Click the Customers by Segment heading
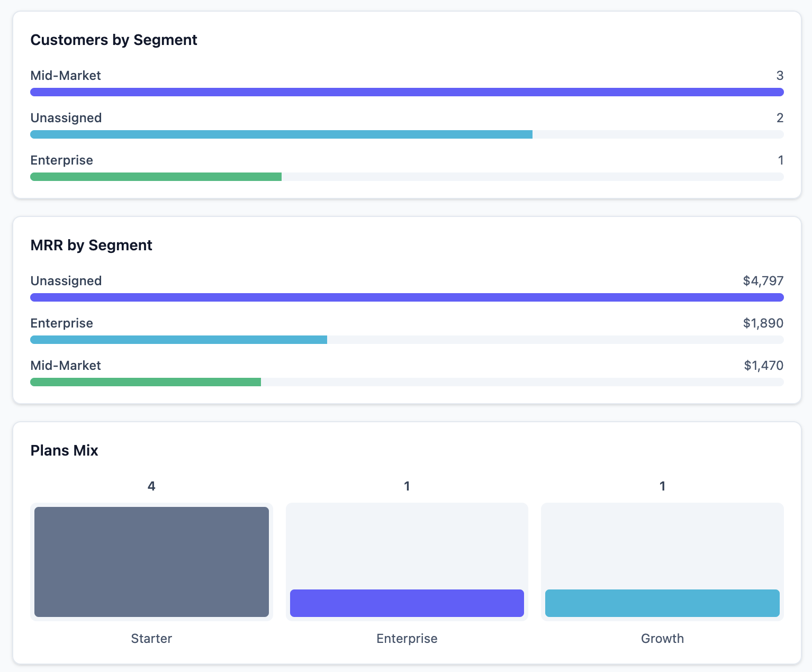Viewport: 812px width, 672px height. [114, 40]
